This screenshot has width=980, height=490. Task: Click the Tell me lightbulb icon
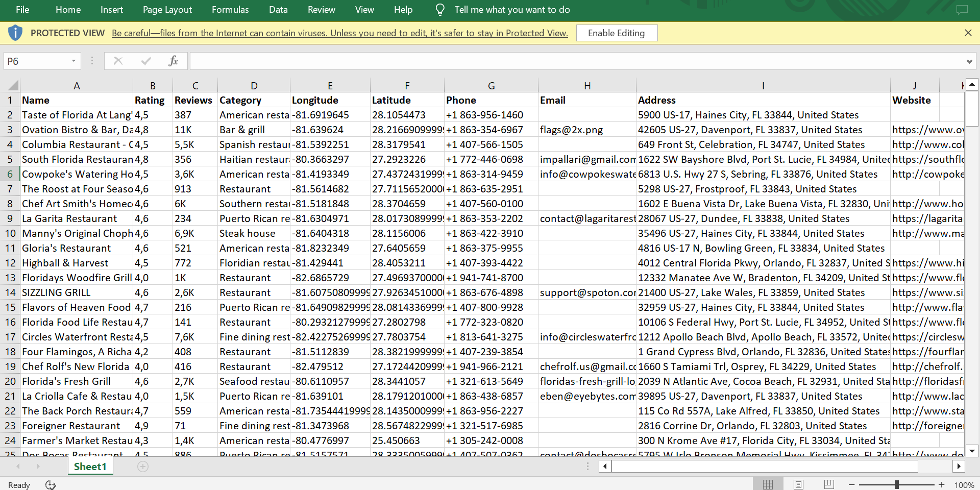point(439,10)
